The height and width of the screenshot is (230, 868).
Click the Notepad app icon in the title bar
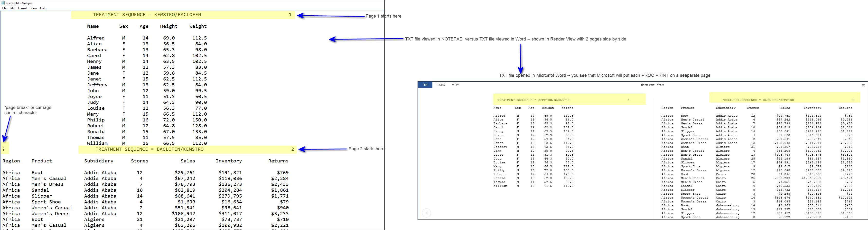[x=3, y=3]
